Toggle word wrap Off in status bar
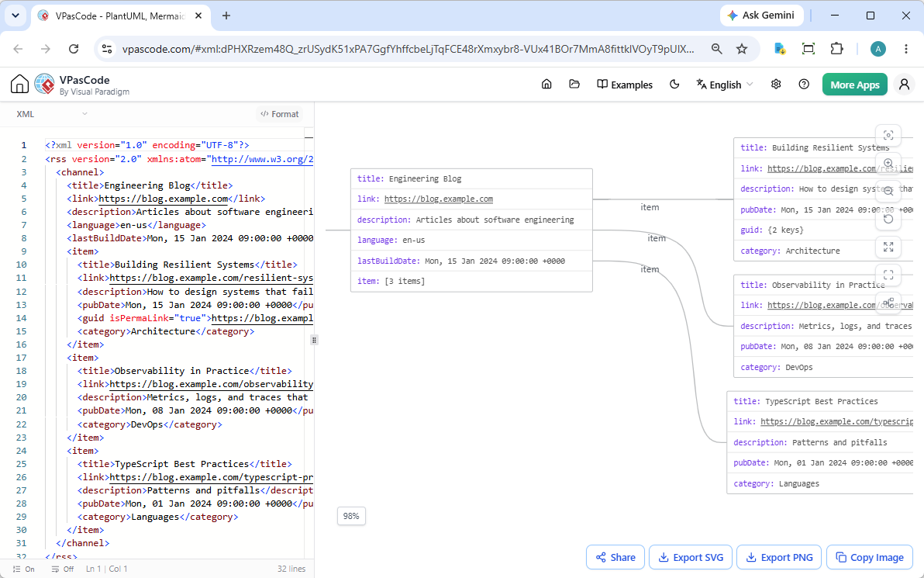Image resolution: width=924 pixels, height=578 pixels. [x=63, y=569]
